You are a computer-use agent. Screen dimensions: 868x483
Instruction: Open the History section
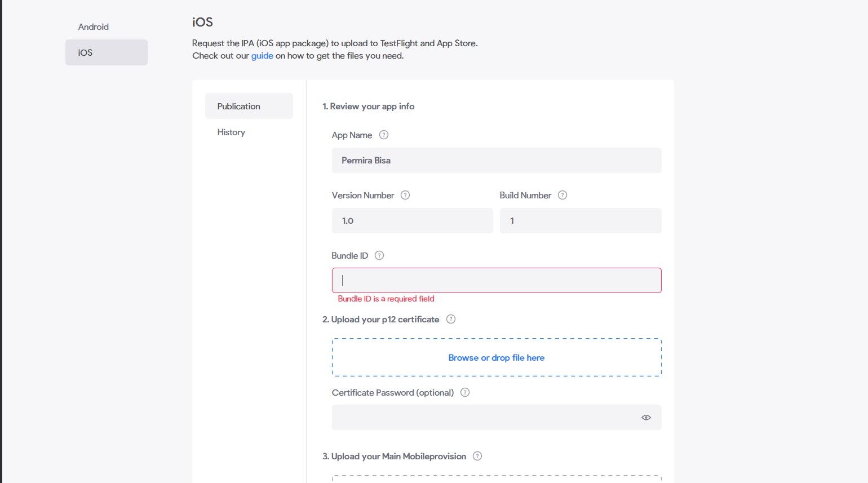tap(249, 132)
